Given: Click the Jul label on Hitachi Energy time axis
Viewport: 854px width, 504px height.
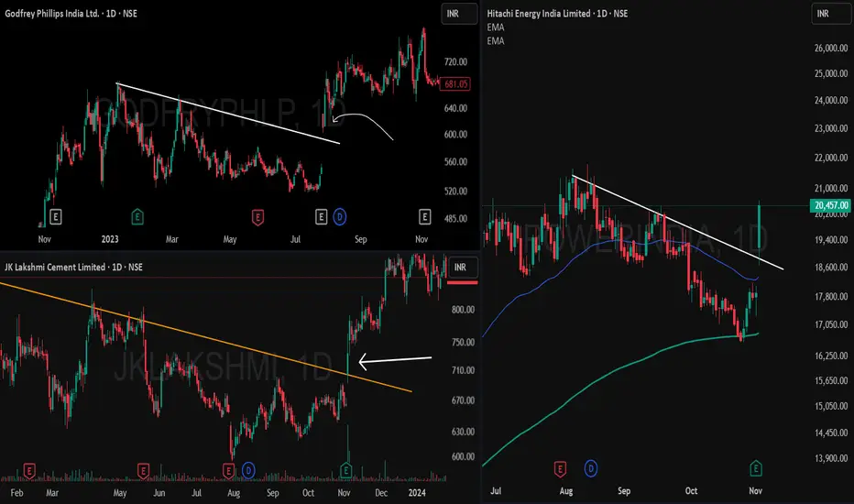Looking at the screenshot, I should coord(496,491).
